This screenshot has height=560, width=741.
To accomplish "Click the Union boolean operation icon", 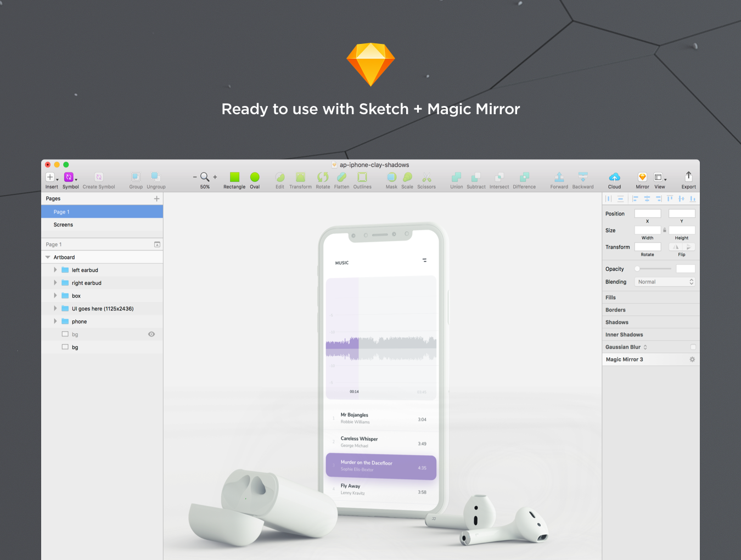I will tap(456, 177).
